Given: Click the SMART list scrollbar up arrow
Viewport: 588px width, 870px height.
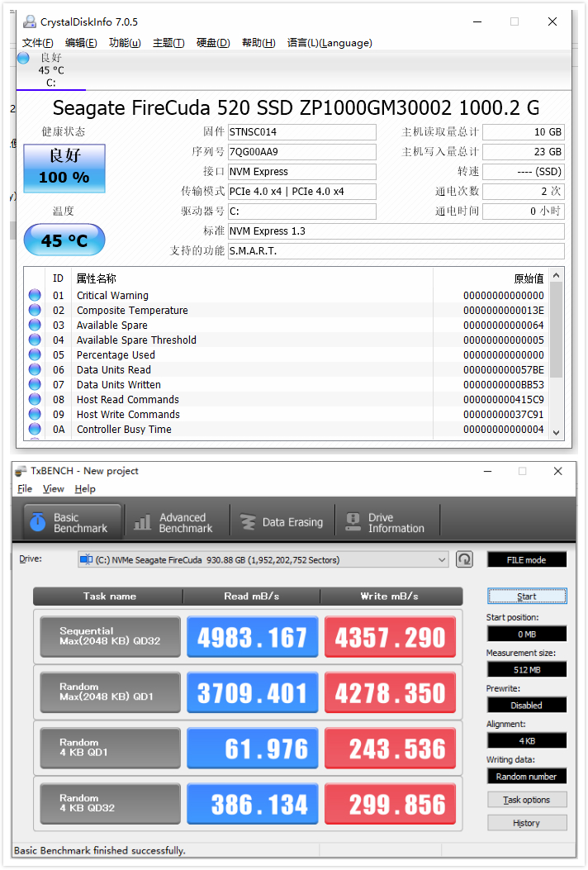Looking at the screenshot, I should pyautogui.click(x=557, y=275).
